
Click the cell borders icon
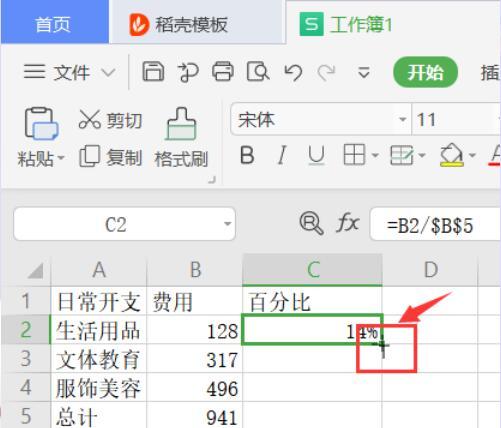(354, 155)
